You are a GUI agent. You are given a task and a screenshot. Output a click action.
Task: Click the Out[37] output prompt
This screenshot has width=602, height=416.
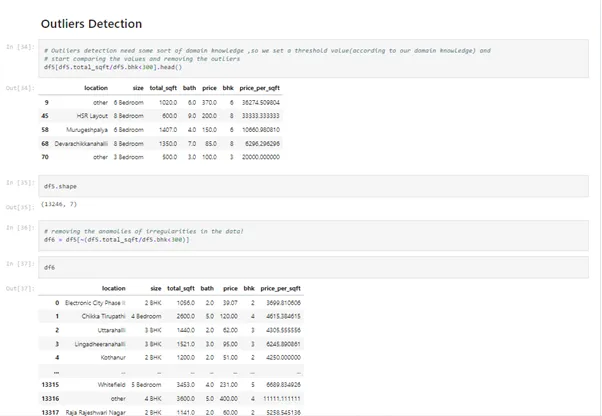pyautogui.click(x=20, y=288)
